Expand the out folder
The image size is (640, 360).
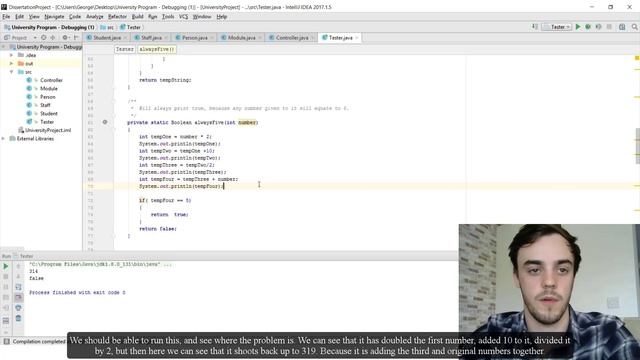[x=11, y=64]
